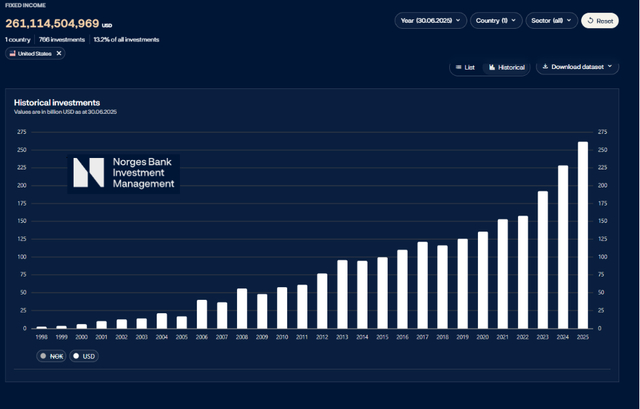Image resolution: width=640 pixels, height=409 pixels.
Task: Click the 2015 bar in the chart
Action: [x=382, y=293]
